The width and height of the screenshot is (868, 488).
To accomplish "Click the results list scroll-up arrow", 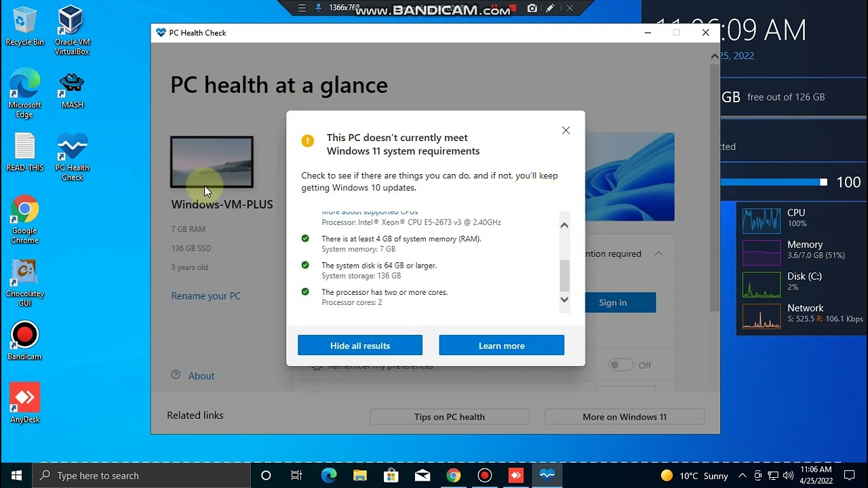I will click(x=564, y=225).
